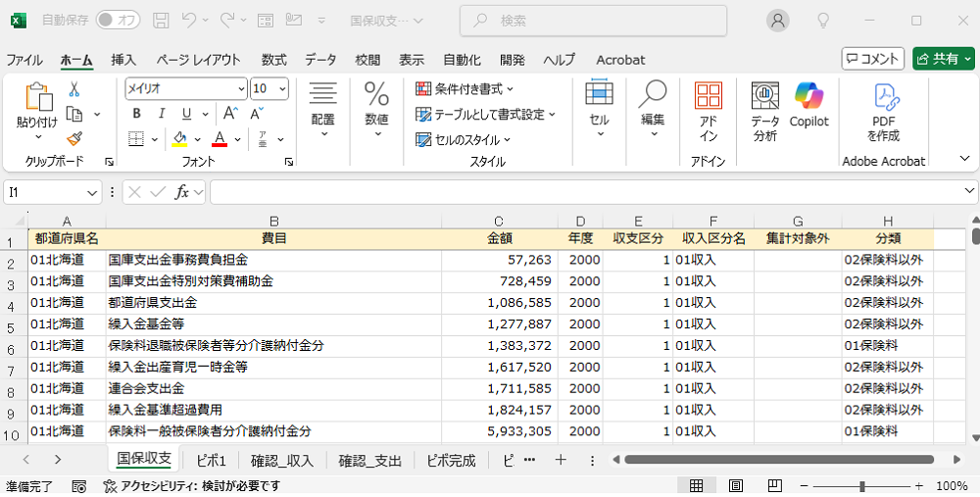The width and height of the screenshot is (980, 497).
Task: Open テーブルとして書式設定 menu
Action: [486, 115]
